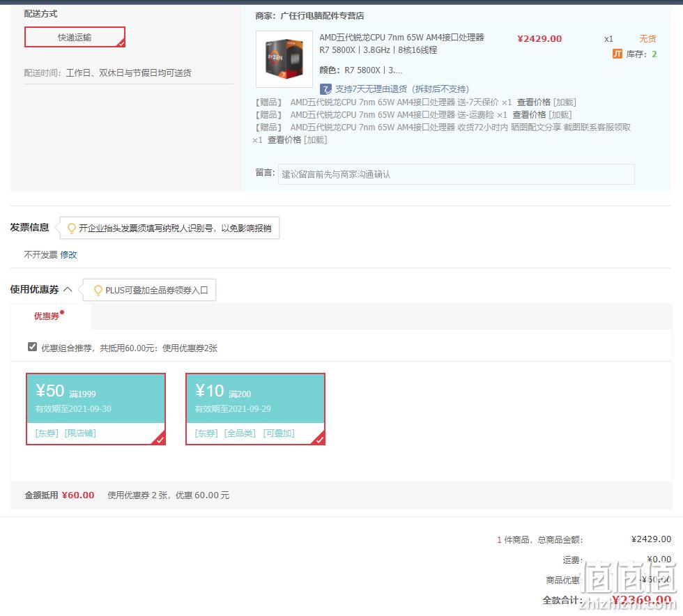This screenshot has height=616, width=683.
Task: View price of 送-运费险 gift
Action: point(529,114)
